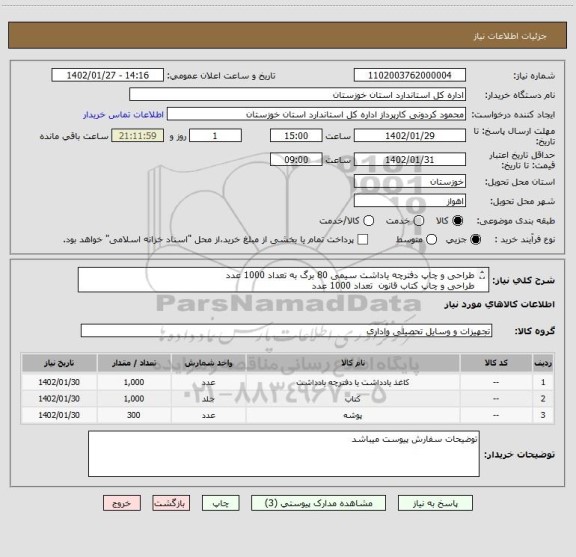576x557 pixels.
Task: Click the request creator name field
Action: click(x=316, y=114)
